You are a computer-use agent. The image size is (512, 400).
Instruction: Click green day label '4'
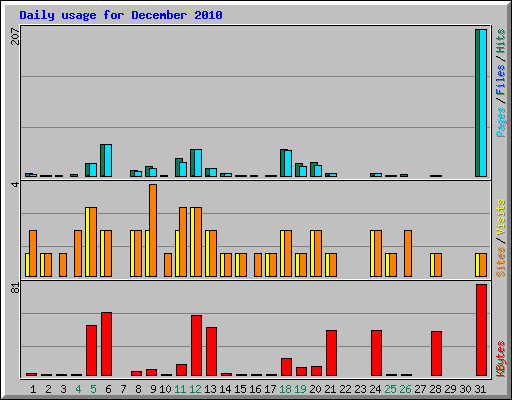[78, 389]
